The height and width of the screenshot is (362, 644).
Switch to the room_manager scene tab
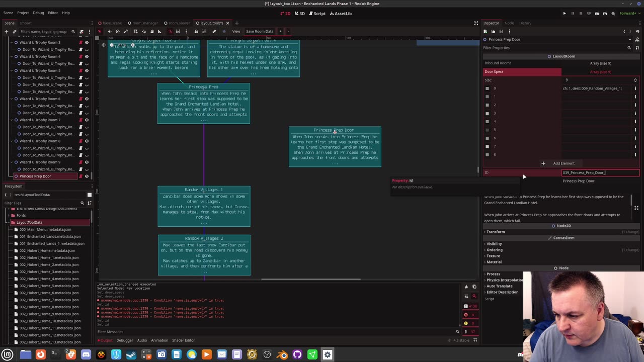point(143,23)
